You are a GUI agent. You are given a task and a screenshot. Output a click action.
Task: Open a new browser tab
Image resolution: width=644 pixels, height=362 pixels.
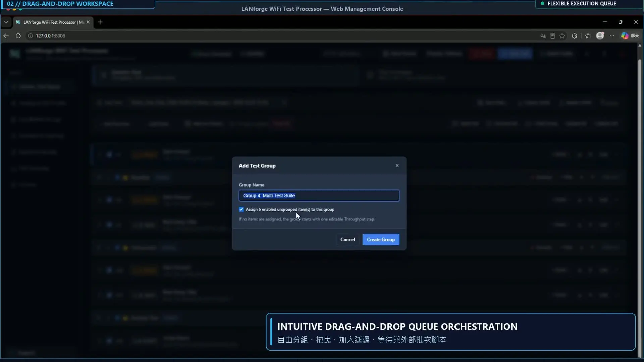click(100, 22)
